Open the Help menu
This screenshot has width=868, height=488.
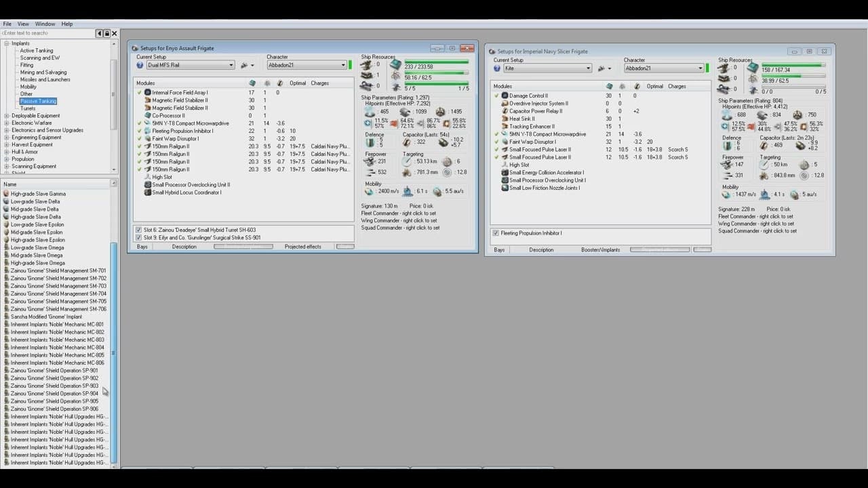coord(67,24)
